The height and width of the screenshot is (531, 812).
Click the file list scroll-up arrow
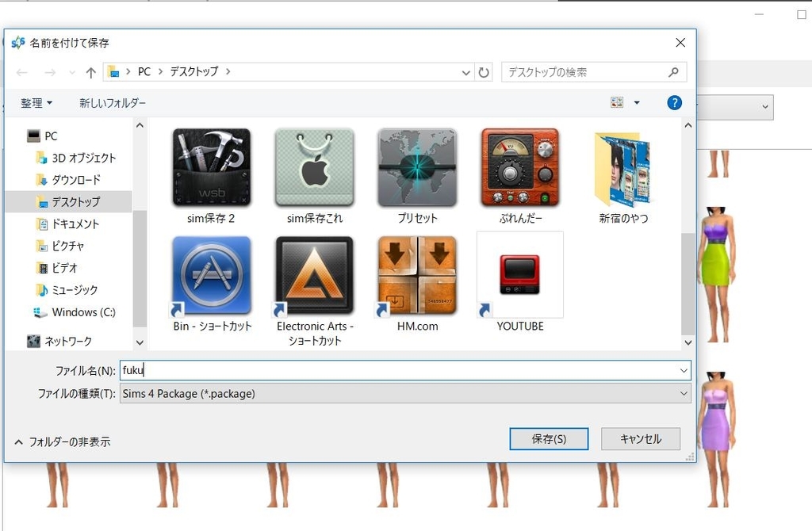[688, 125]
